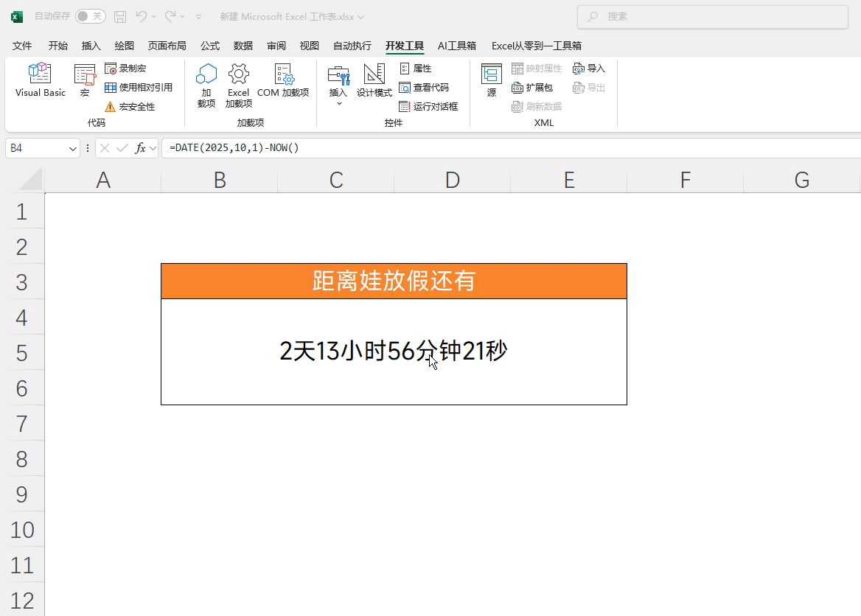Open 宏安全性 macro security settings
The height and width of the screenshot is (616, 861).
[x=130, y=107]
